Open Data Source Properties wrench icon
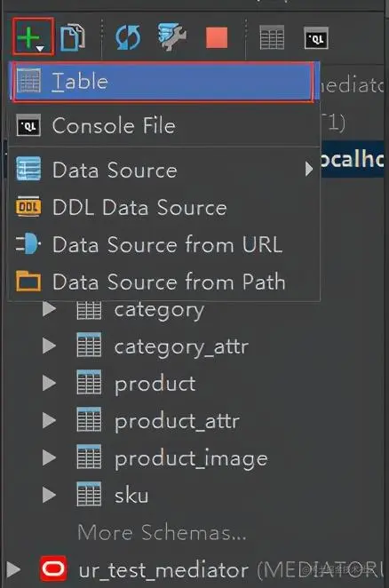389x588 pixels. [171, 37]
